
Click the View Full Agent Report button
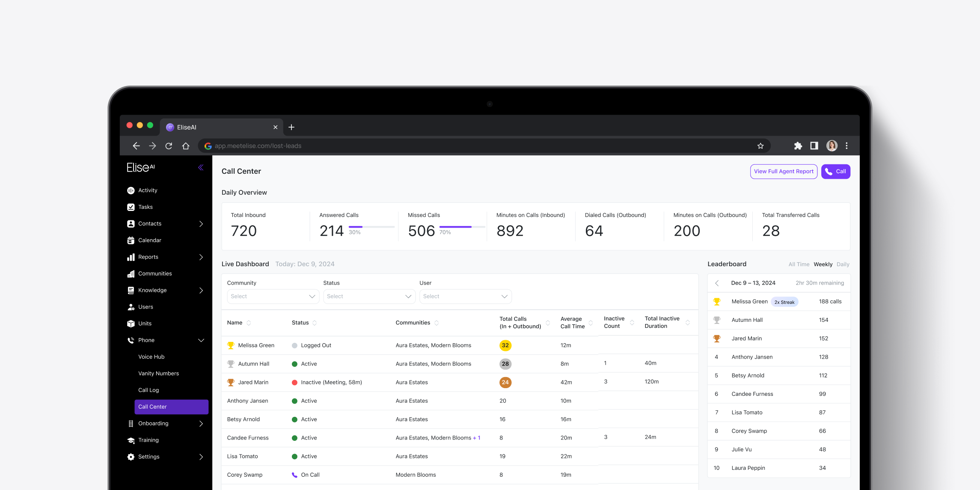[783, 172]
